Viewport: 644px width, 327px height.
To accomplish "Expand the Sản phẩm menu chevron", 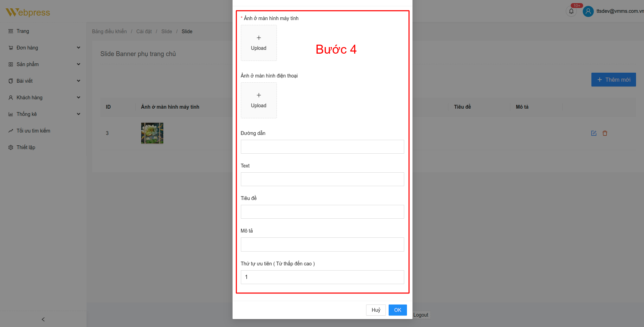I will [x=79, y=64].
